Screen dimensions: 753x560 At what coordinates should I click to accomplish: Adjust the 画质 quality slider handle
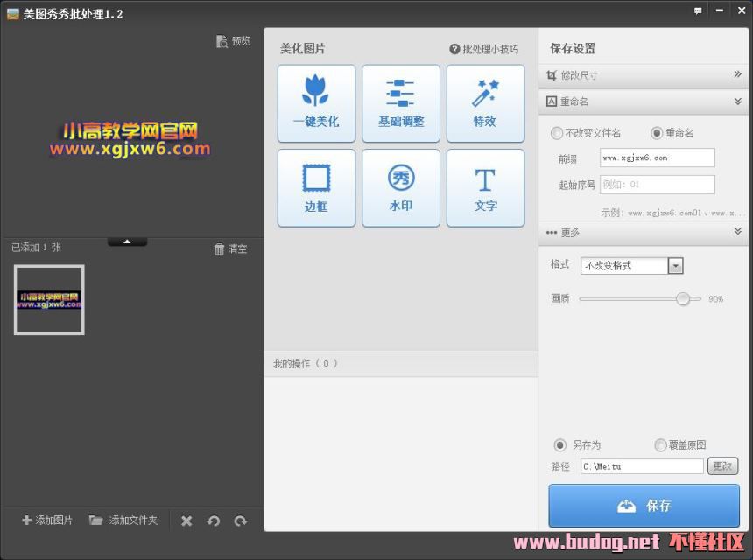(682, 298)
